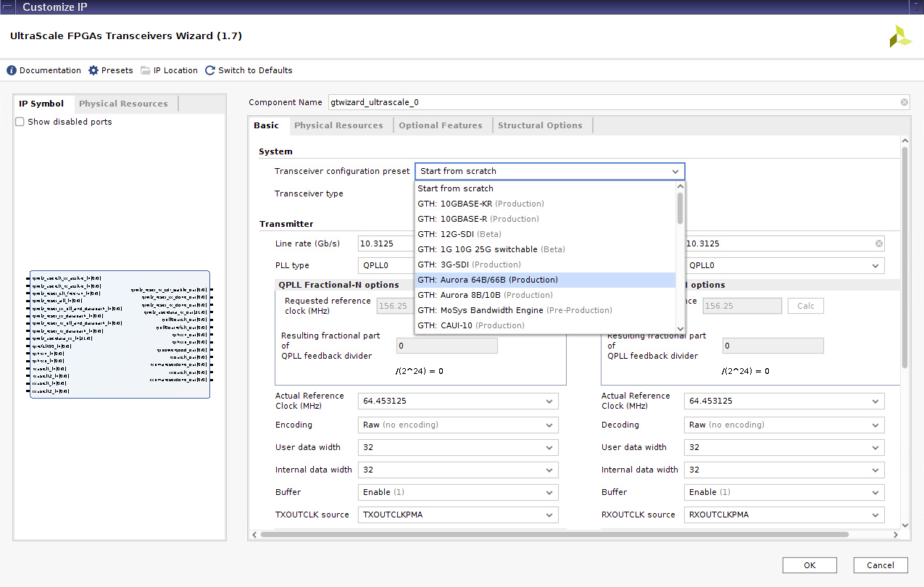Image resolution: width=924 pixels, height=587 pixels.
Task: Enable Show disabled ports checkbox
Action: 20,122
